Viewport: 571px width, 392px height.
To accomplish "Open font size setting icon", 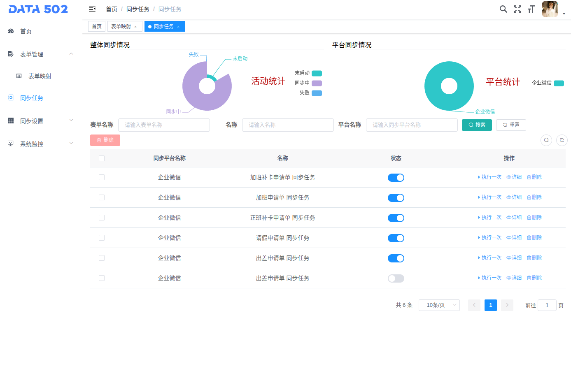I will click(531, 9).
